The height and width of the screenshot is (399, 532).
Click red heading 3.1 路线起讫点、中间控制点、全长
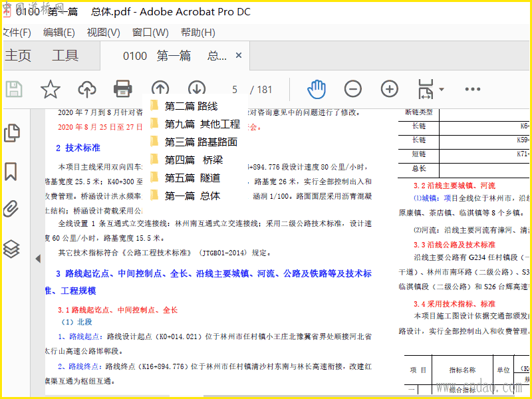[118, 310]
